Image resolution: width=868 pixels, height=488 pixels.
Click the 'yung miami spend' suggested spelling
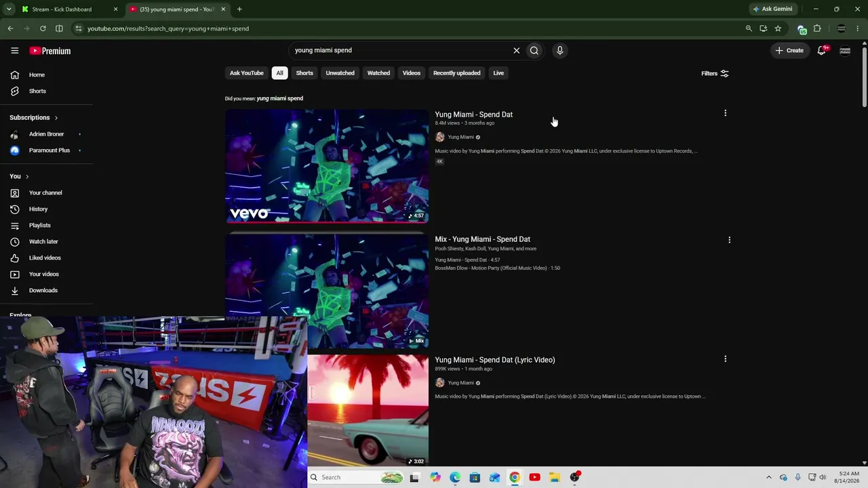279,98
